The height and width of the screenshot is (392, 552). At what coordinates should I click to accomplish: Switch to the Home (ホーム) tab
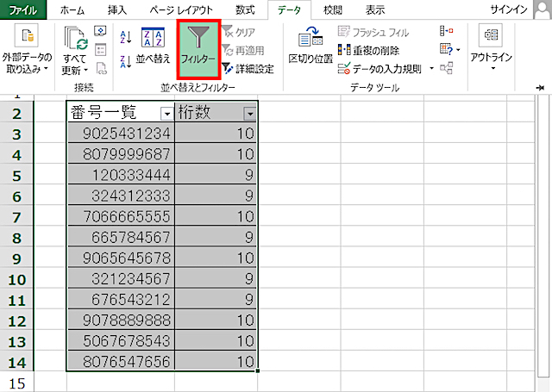pyautogui.click(x=72, y=9)
